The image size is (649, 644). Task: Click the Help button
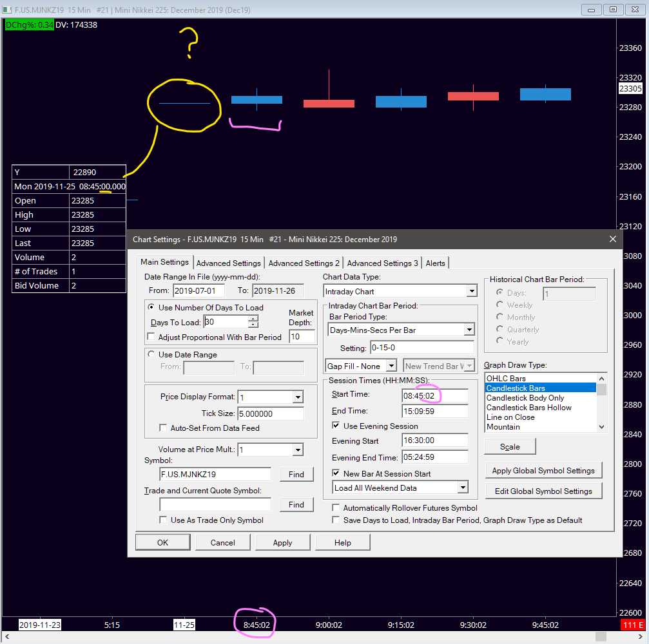point(343,542)
